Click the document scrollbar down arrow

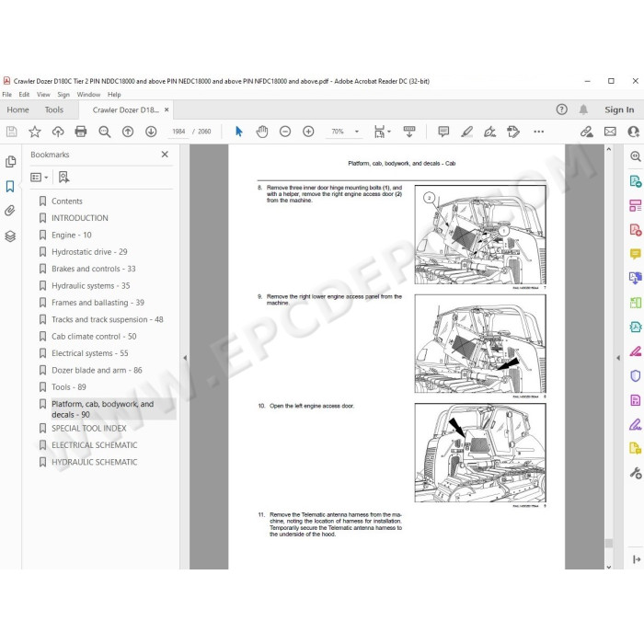(x=609, y=566)
